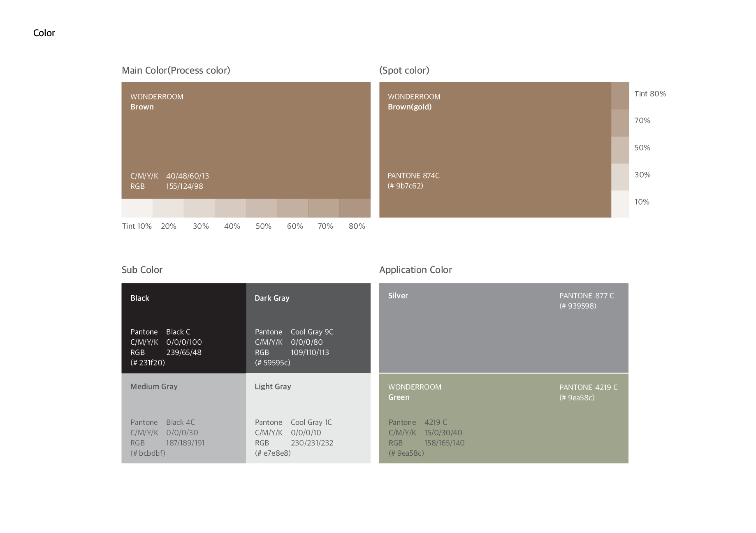
Task: Pick the 70% swatch beside spot color
Action: (x=620, y=123)
